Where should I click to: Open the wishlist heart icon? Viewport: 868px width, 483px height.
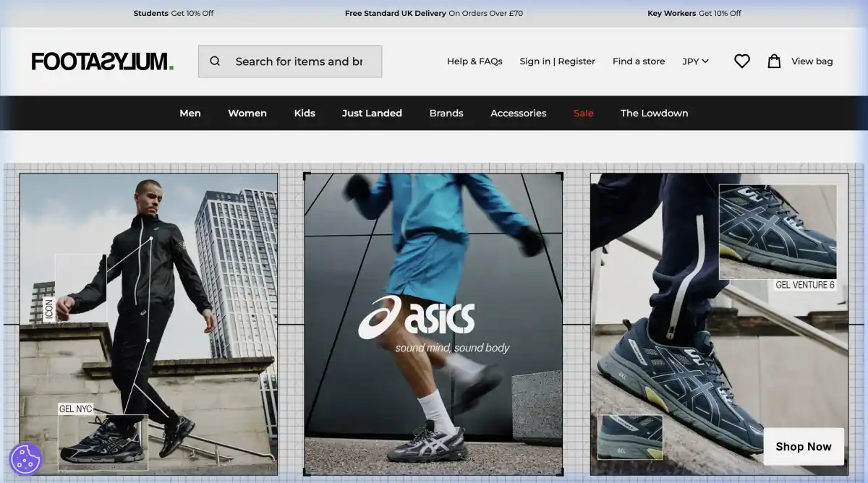[741, 61]
